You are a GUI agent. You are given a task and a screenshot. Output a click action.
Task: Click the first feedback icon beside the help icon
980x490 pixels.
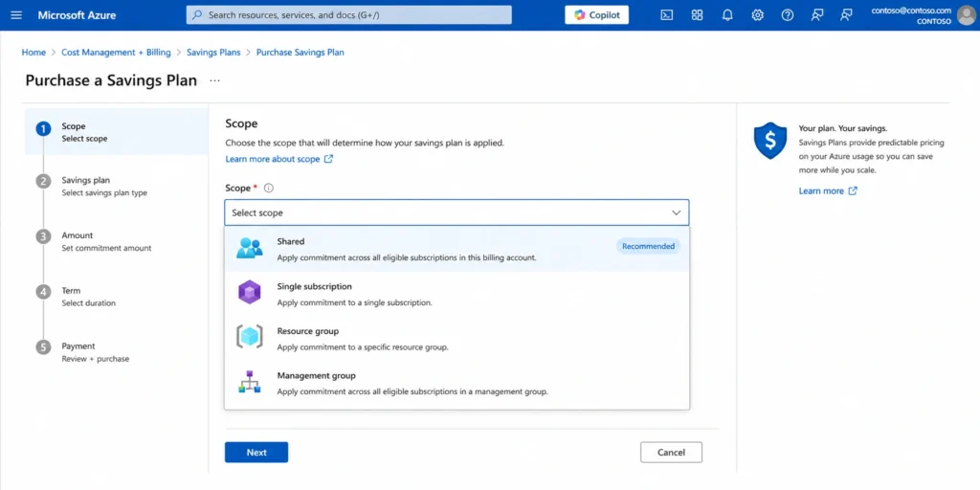click(x=817, y=15)
